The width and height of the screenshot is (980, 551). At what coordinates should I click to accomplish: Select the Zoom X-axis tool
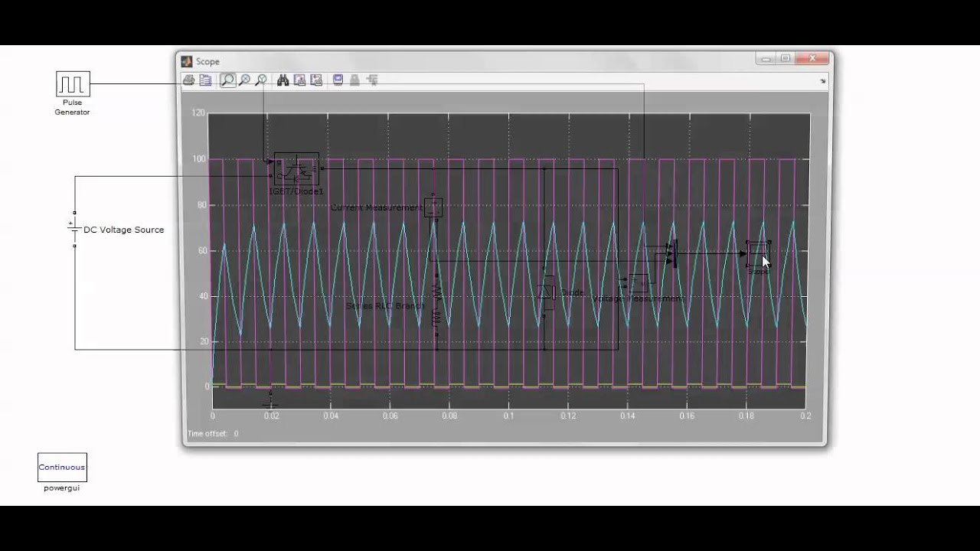(244, 80)
